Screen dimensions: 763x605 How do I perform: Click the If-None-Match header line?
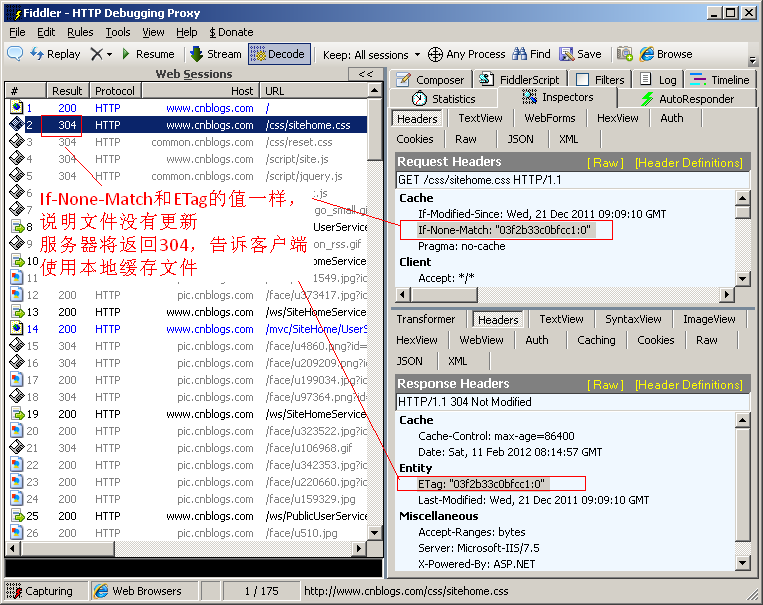click(504, 230)
